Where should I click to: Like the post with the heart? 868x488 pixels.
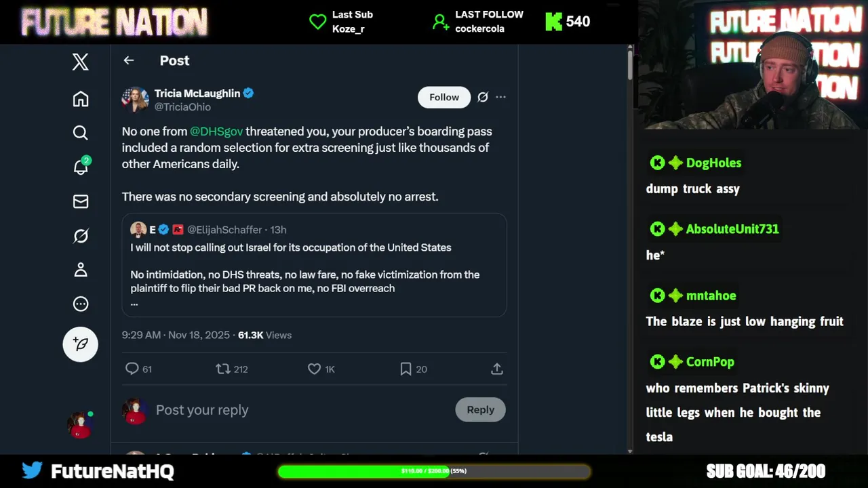pyautogui.click(x=314, y=369)
